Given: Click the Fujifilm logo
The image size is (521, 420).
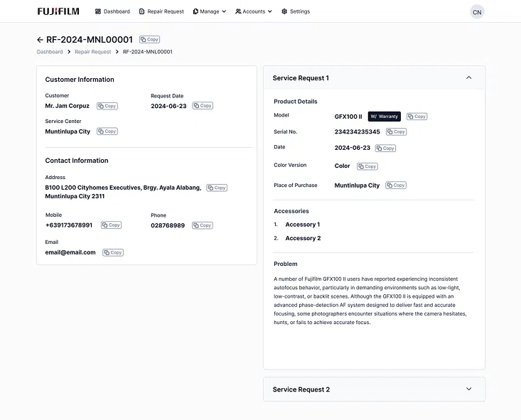Looking at the screenshot, I should (58, 11).
